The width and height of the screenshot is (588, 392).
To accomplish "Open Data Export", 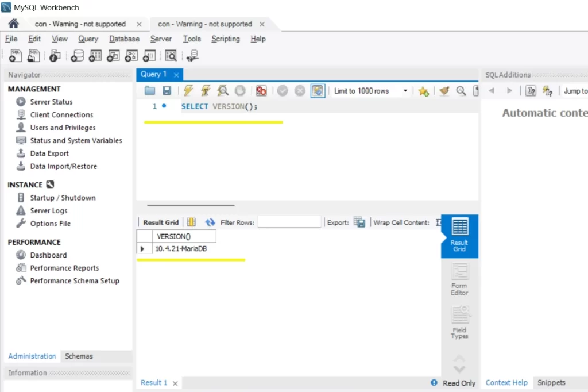I will (x=49, y=153).
